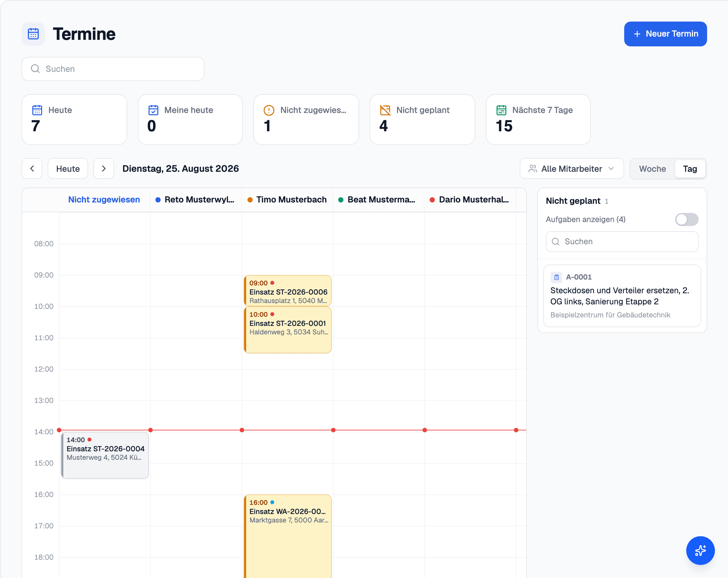Click red color dot beside Dario Musterhal
Image resolution: width=728 pixels, height=578 pixels.
[x=432, y=200]
